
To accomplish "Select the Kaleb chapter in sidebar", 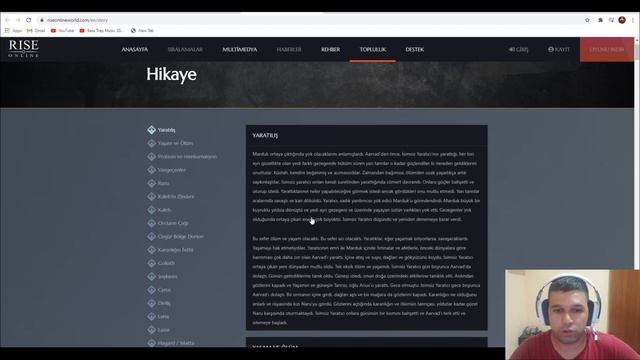I will tap(164, 210).
